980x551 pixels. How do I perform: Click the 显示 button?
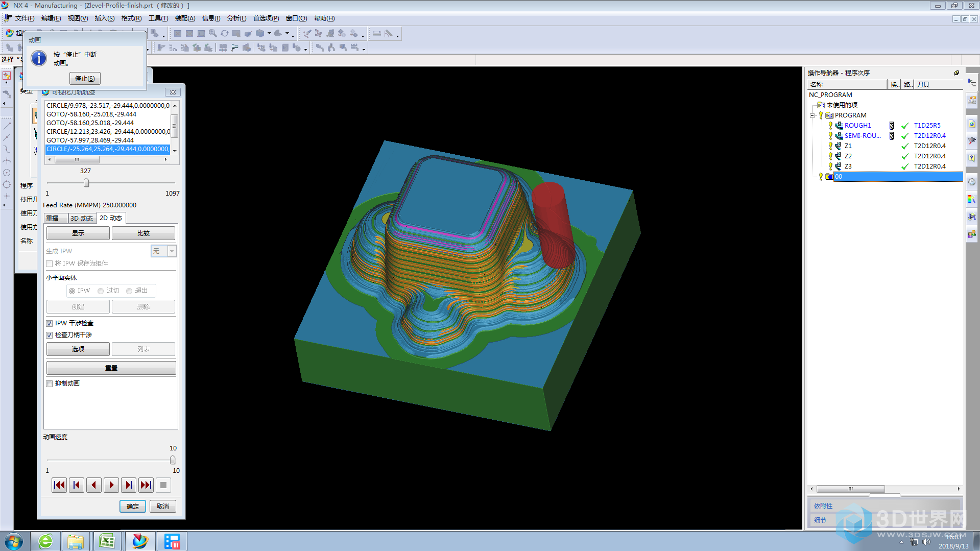[78, 233]
